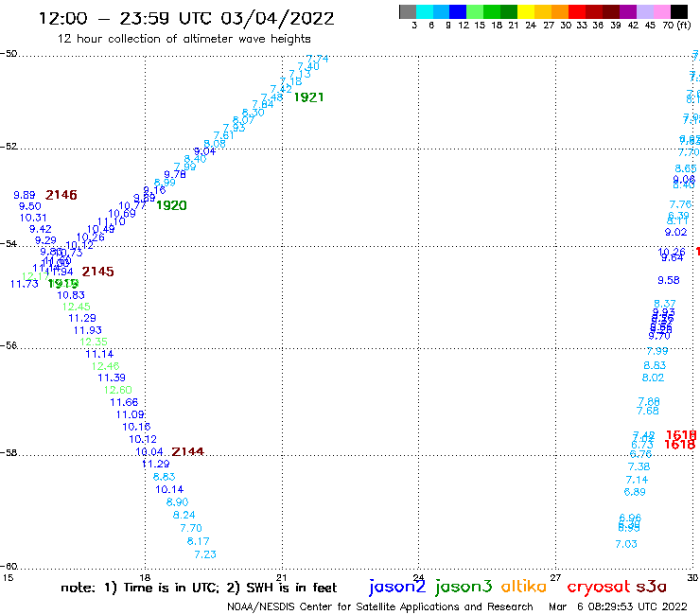Click the dark red pass time 2146
This screenshot has width=700, height=615.
click(61, 195)
